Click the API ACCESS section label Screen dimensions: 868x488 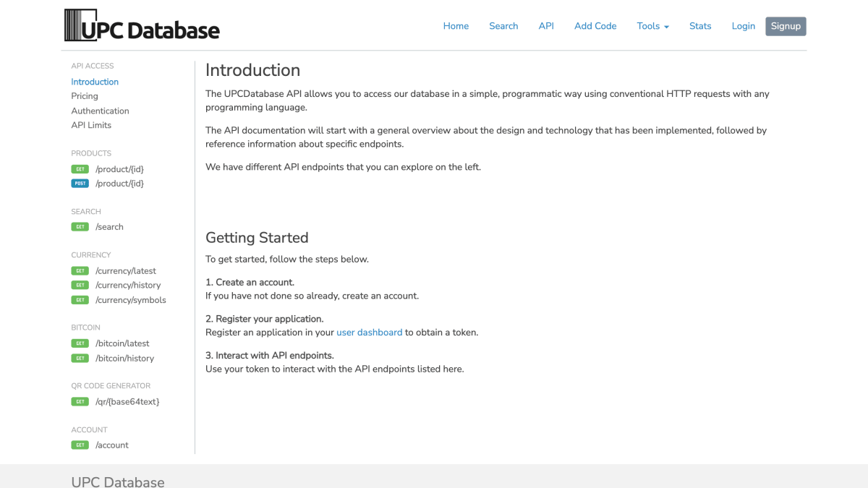[93, 66]
